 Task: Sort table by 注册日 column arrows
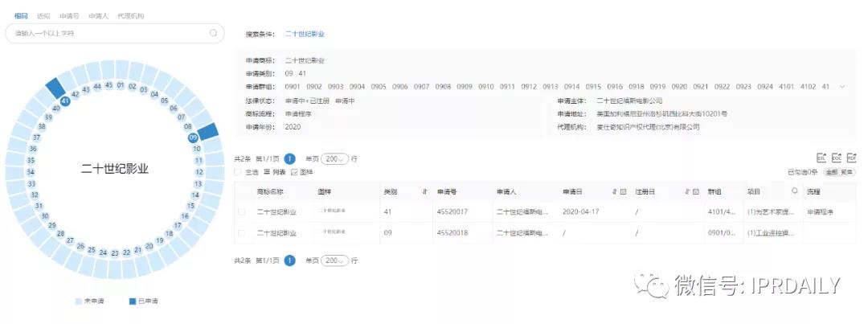tap(687, 191)
